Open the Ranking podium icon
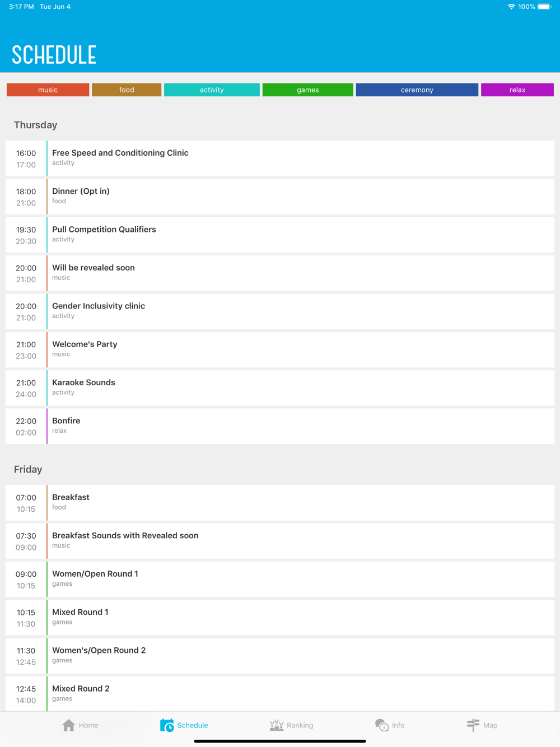The width and height of the screenshot is (560, 747). [x=277, y=725]
